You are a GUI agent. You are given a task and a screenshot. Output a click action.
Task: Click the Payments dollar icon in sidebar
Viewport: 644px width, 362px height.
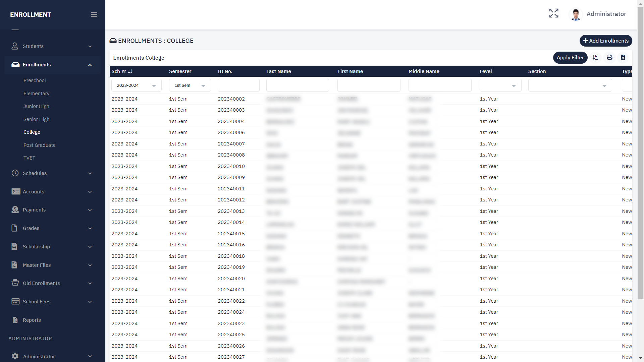15,210
